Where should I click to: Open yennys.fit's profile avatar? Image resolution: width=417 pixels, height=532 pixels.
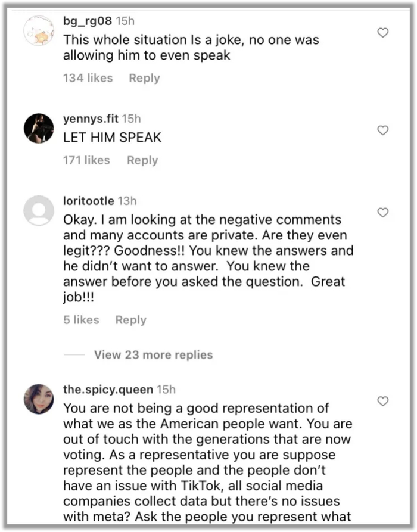tap(39, 128)
